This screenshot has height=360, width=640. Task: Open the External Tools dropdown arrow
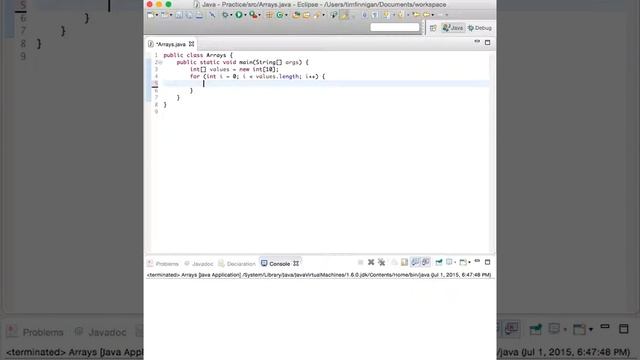[260, 15]
